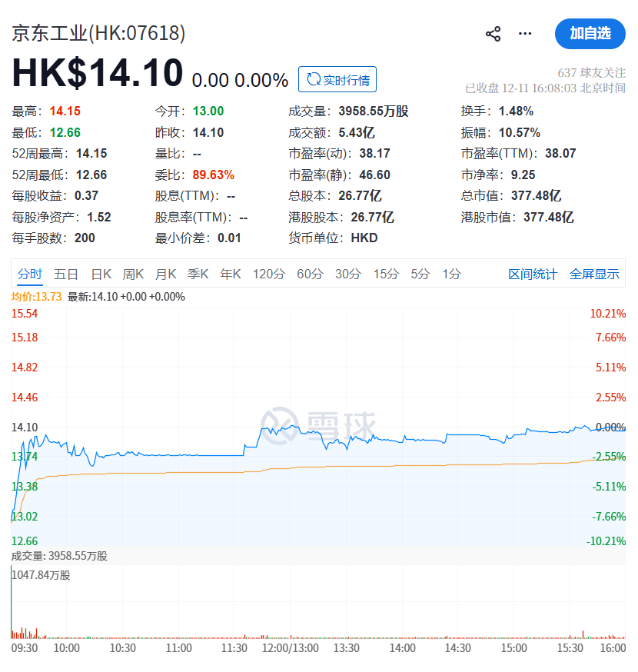Switch to the 季K chart tab

(x=198, y=274)
